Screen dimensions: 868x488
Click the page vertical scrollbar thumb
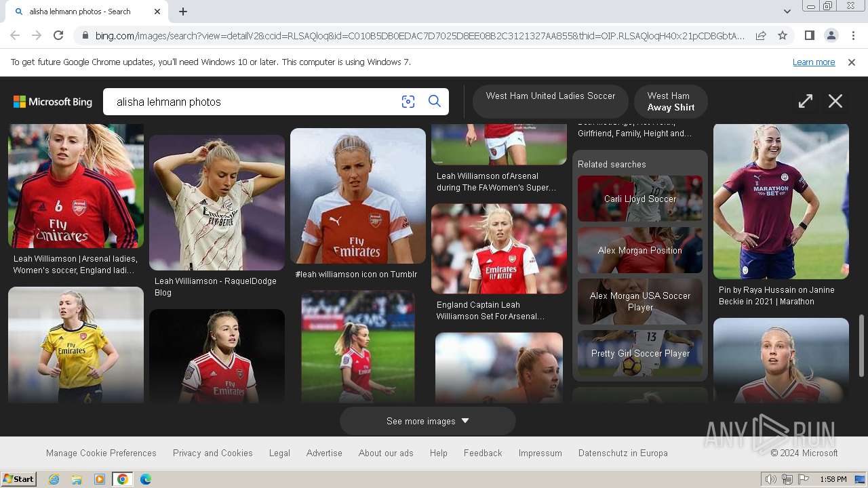pyautogui.click(x=862, y=345)
